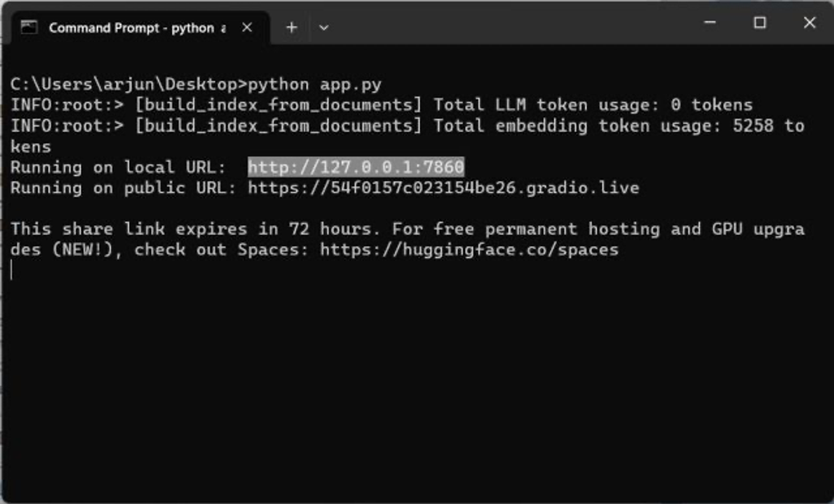Close the Command Prompt python tab

247,28
